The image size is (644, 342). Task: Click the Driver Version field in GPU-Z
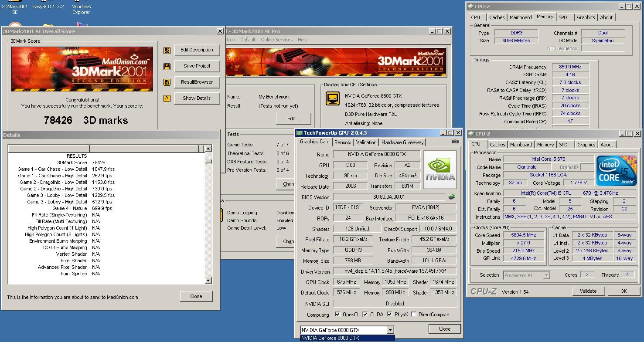click(395, 271)
